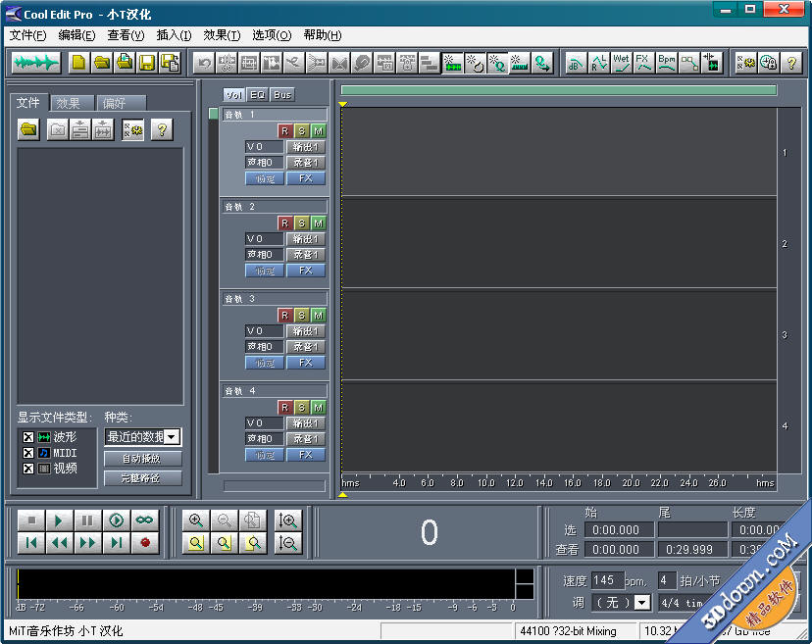Image resolution: width=812 pixels, height=644 pixels.
Task: Toggle the L/R pan envelope icon
Action: point(598,63)
